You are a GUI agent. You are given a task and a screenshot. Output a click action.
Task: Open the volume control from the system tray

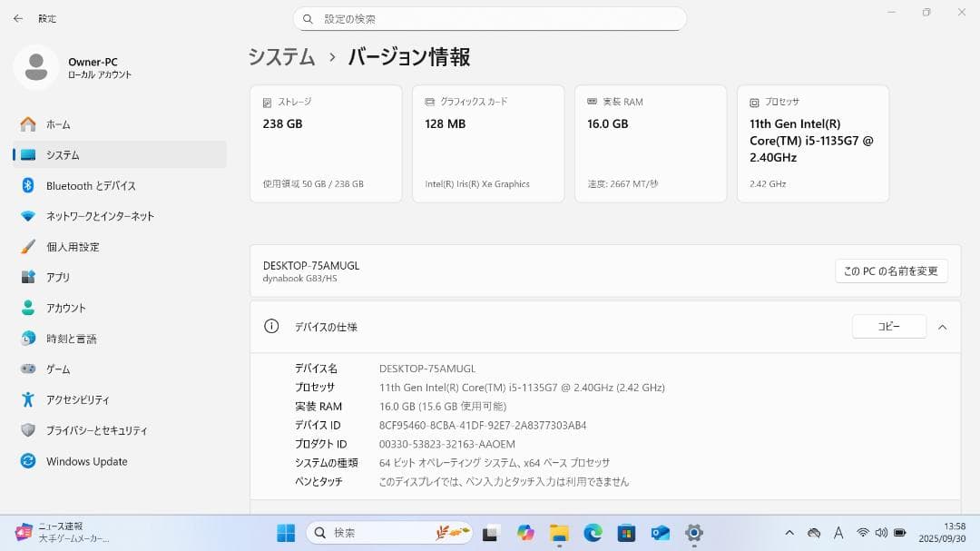(x=881, y=533)
